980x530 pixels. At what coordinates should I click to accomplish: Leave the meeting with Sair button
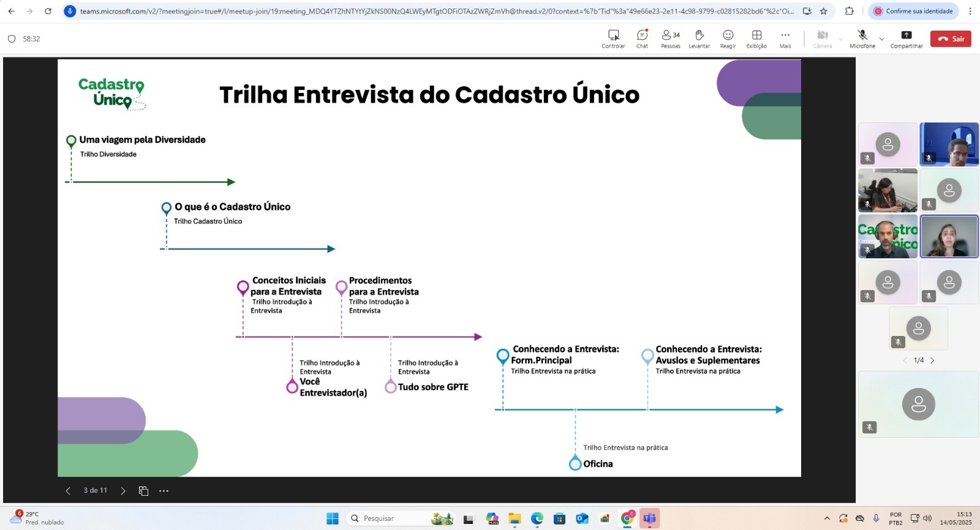coord(951,39)
